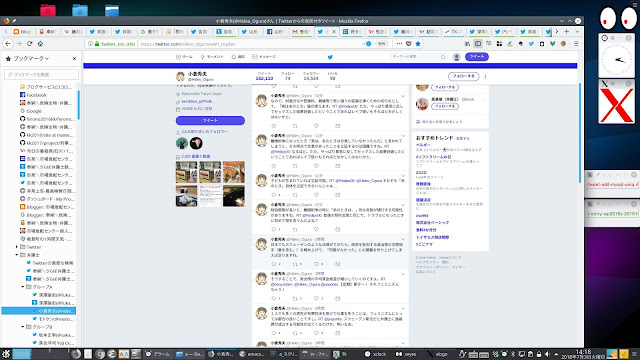
Task: Select the Facebook browser tab
Action: click(x=275, y=31)
